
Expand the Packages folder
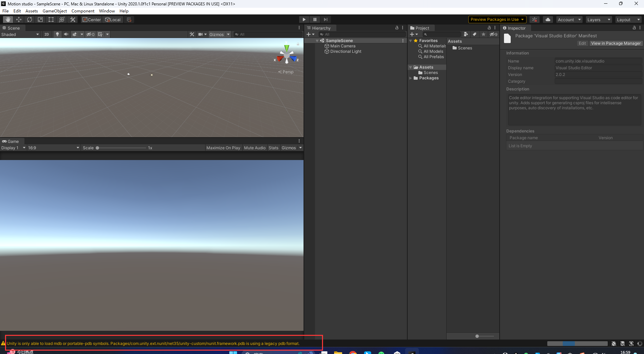[x=410, y=78]
